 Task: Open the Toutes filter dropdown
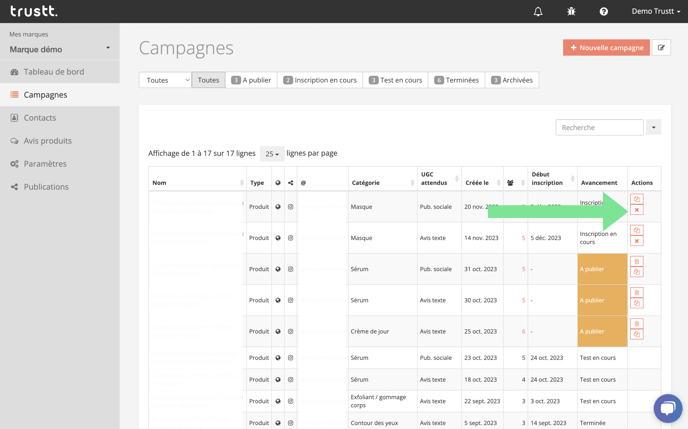pos(165,80)
